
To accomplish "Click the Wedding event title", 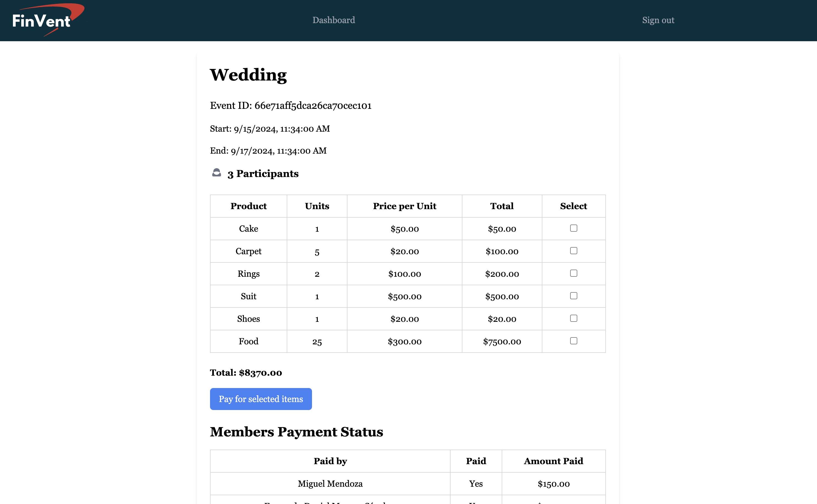I will click(x=248, y=75).
